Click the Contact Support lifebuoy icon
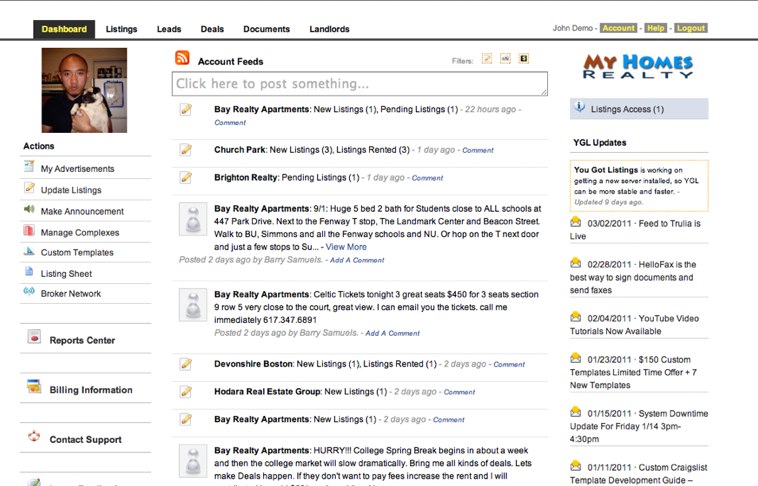The image size is (758, 486). click(34, 436)
